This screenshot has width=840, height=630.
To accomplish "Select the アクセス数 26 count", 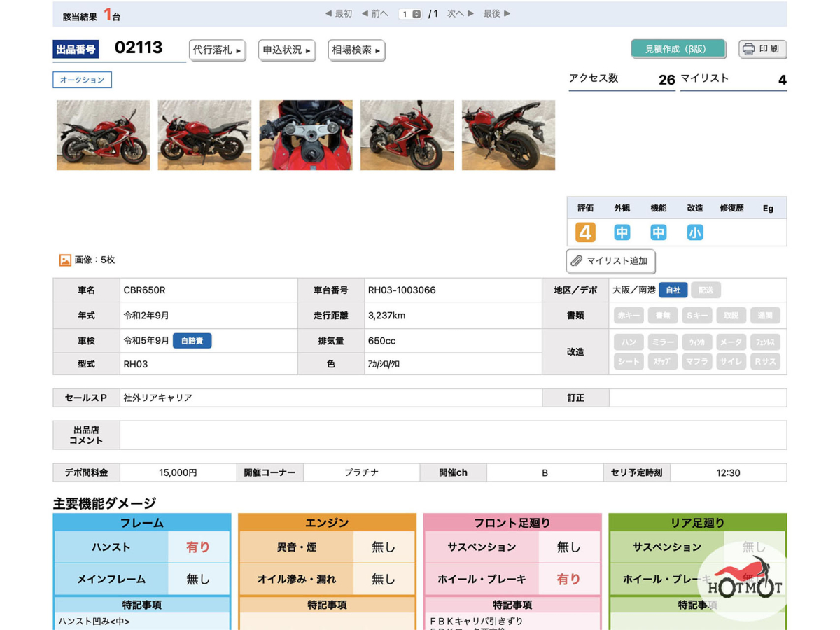I will (666, 80).
